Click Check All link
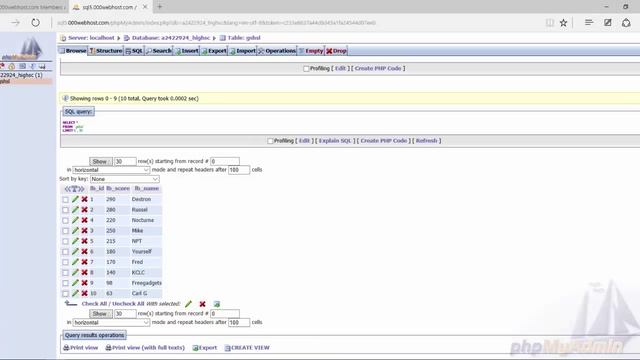This screenshot has width=640, height=360. 94,304
